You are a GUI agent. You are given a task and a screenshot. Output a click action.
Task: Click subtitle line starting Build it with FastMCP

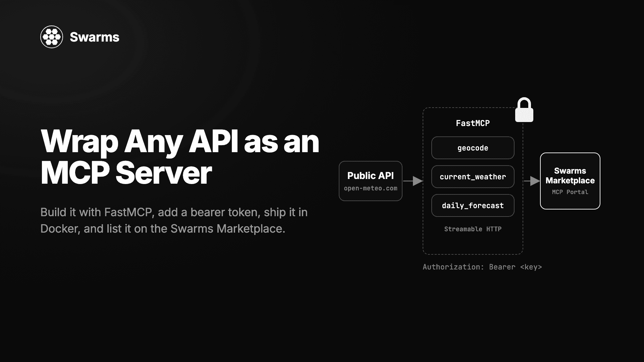pos(174,213)
